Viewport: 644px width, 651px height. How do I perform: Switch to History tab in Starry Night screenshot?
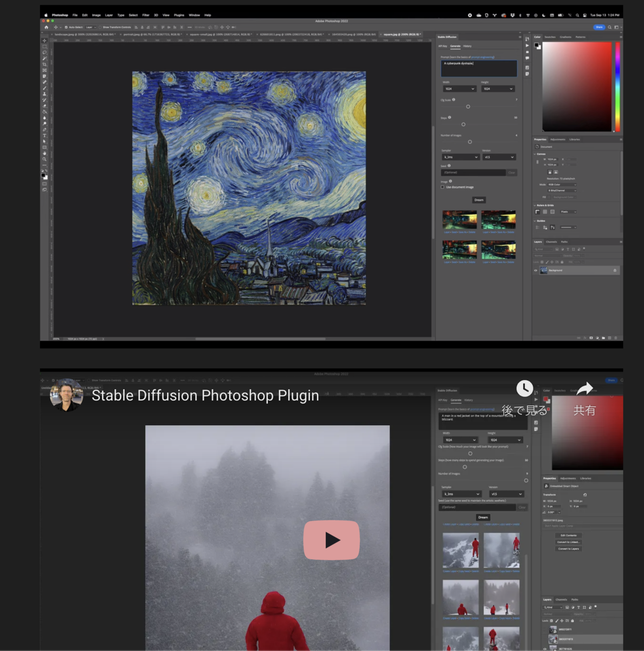[467, 46]
